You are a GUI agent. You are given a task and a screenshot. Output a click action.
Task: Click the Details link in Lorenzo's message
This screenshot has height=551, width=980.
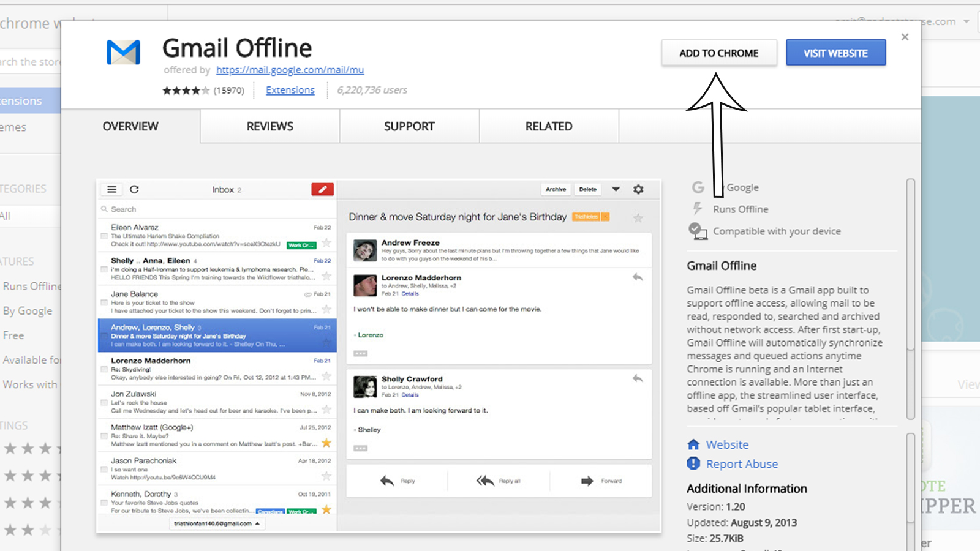410,294
